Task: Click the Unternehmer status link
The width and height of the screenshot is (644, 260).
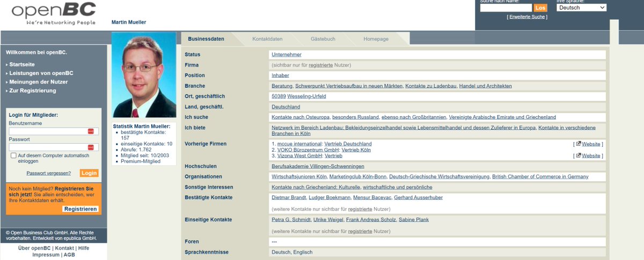Action: (x=287, y=55)
